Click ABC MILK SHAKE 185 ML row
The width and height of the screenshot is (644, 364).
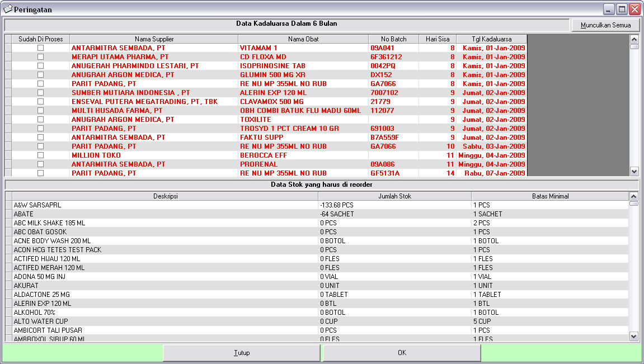point(321,223)
